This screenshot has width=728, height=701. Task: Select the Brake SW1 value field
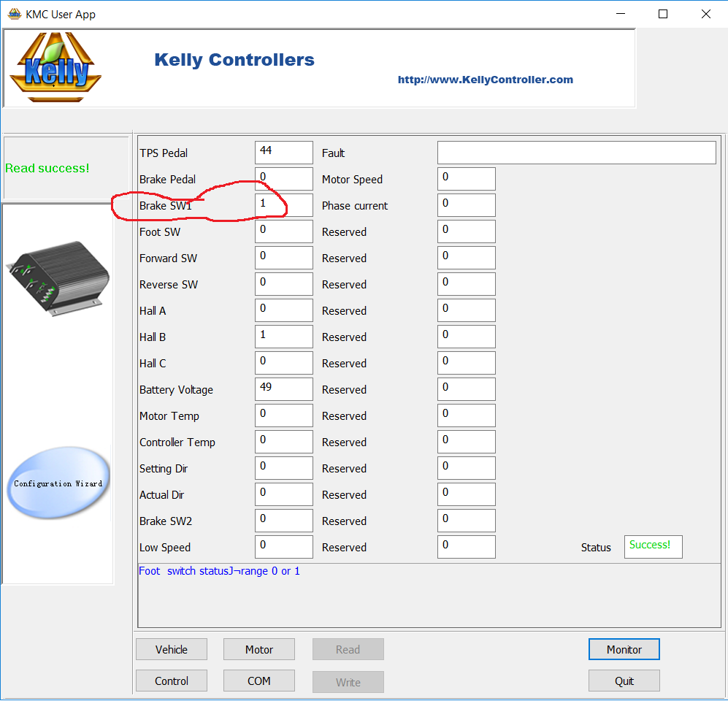(283, 205)
